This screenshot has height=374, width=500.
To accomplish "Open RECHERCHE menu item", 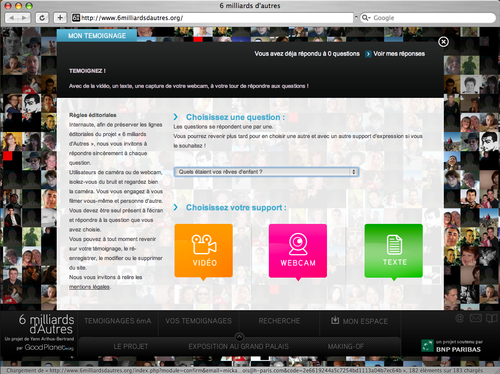I will [x=279, y=321].
